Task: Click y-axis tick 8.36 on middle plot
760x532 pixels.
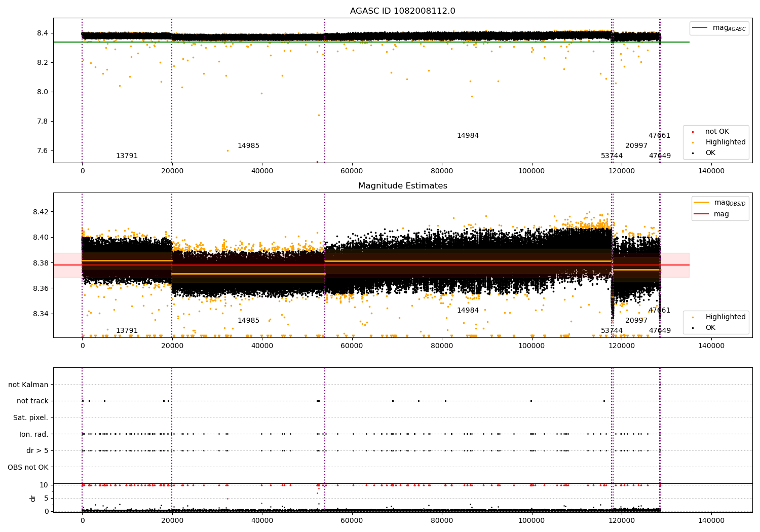Action: (x=41, y=289)
